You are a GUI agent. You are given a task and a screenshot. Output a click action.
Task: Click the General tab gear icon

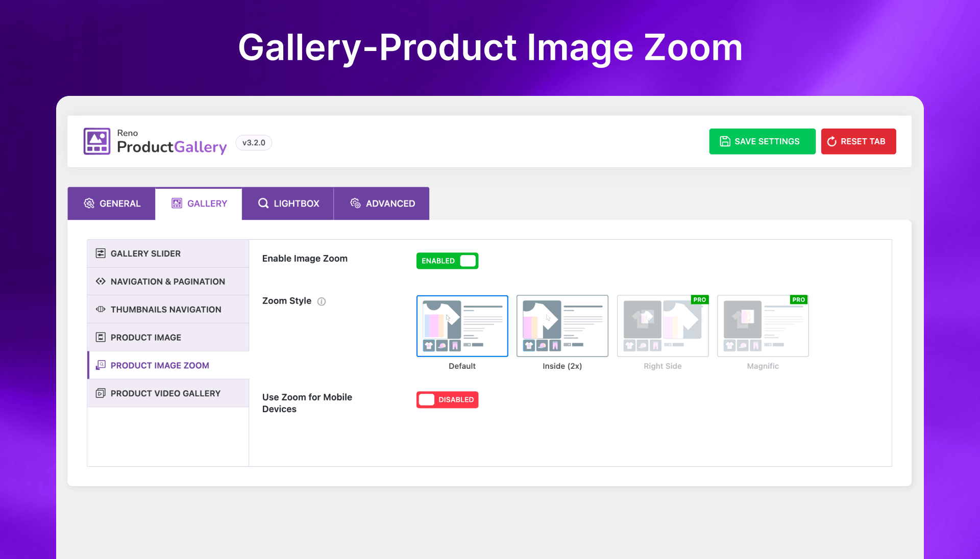[89, 204]
